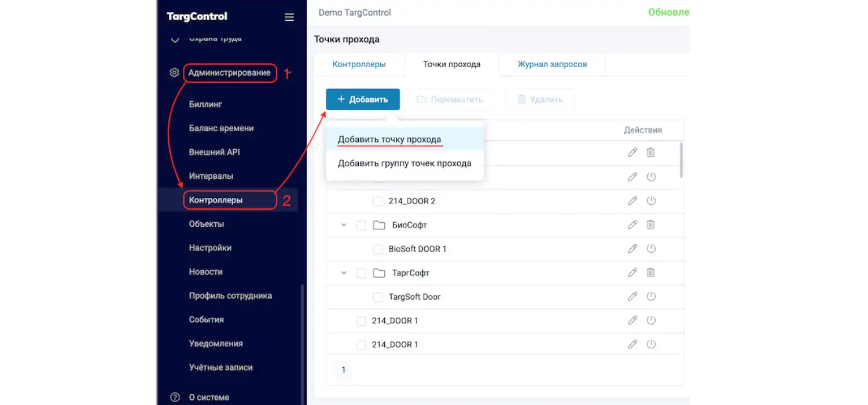Click the Demo TargControl header text
This screenshot has width=868, height=405.
(355, 12)
